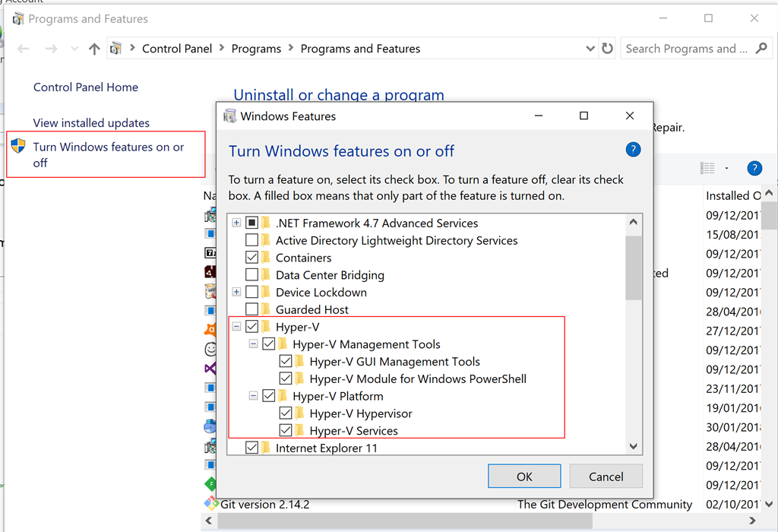Click the refresh icon beside the address bar
778x532 pixels.
[607, 48]
